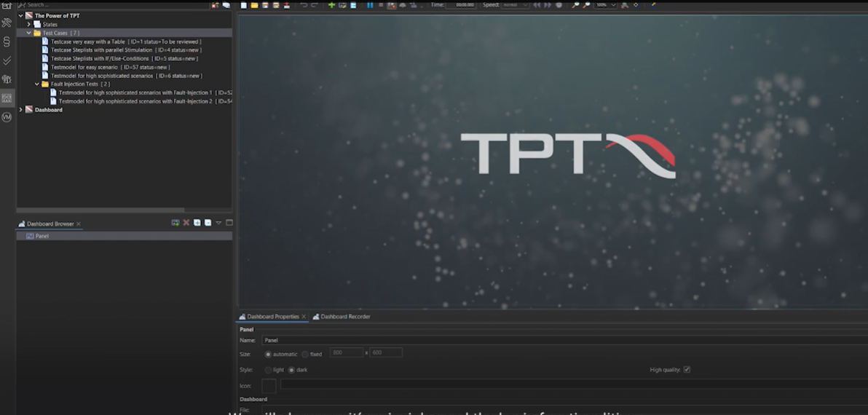Click the red-X filter icon beside search
The image size is (868, 415).
215,5
